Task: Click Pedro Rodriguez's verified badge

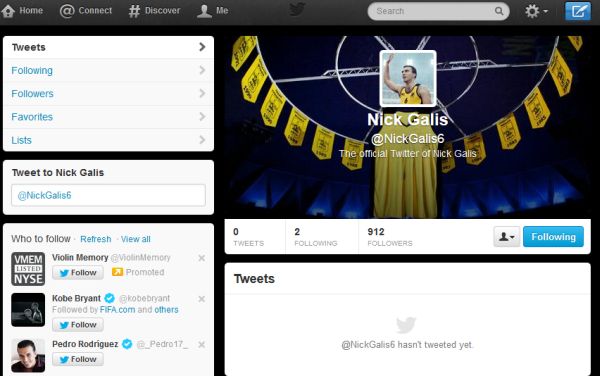Action: point(127,344)
